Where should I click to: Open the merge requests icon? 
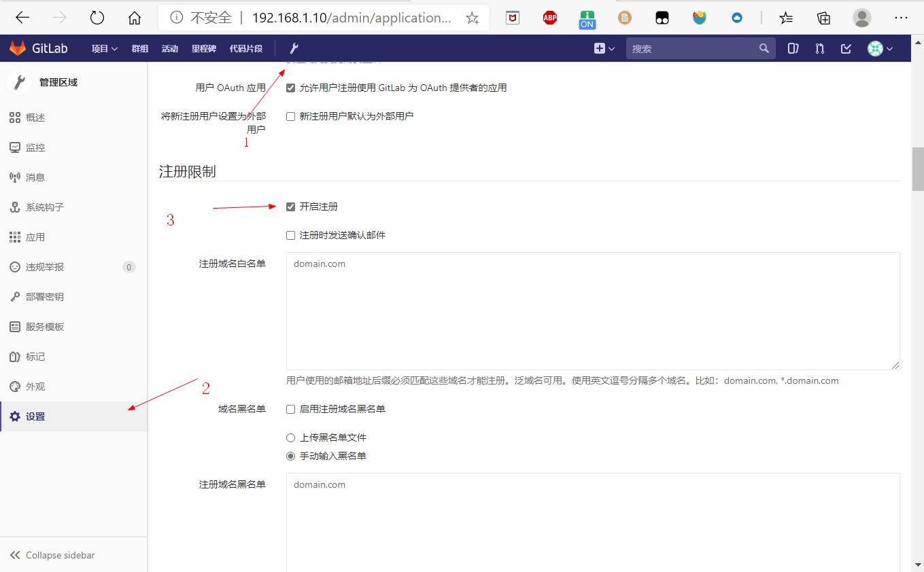coord(819,48)
